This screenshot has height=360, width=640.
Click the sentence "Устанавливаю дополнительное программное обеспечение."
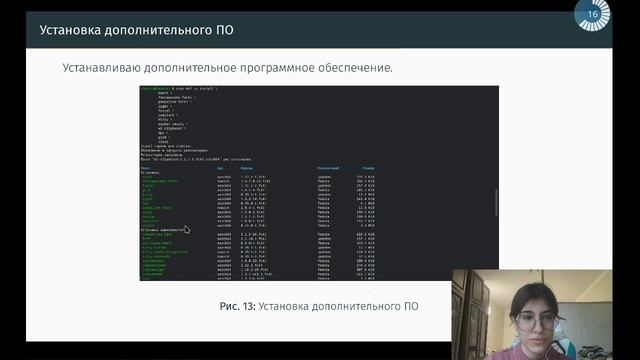pos(227,68)
